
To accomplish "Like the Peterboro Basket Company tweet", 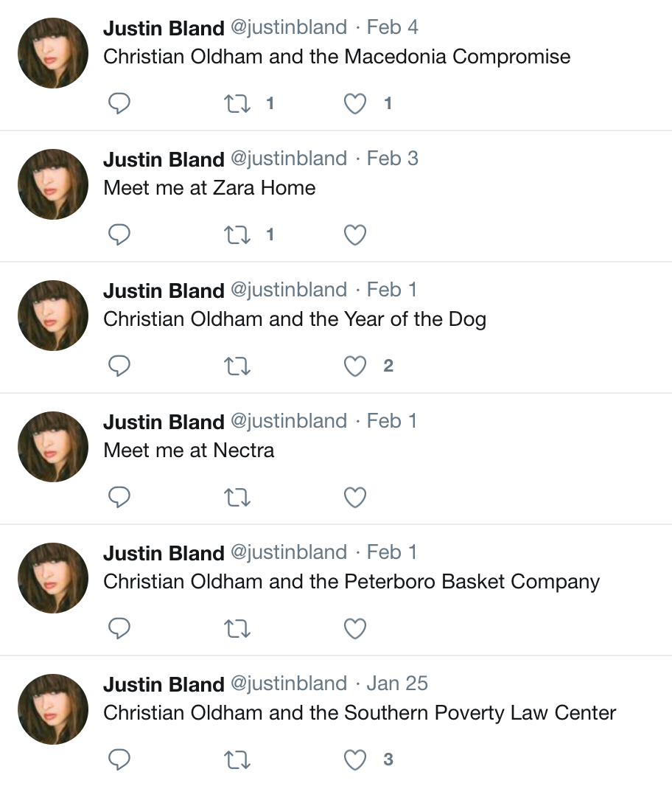I will pyautogui.click(x=355, y=629).
